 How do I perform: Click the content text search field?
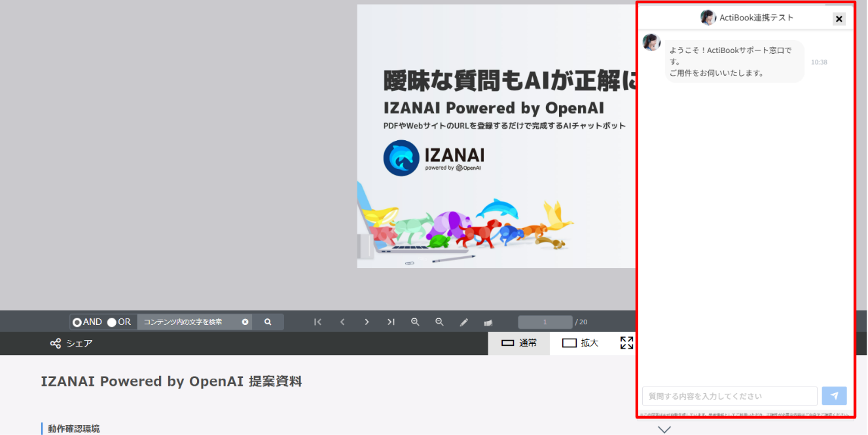click(189, 322)
